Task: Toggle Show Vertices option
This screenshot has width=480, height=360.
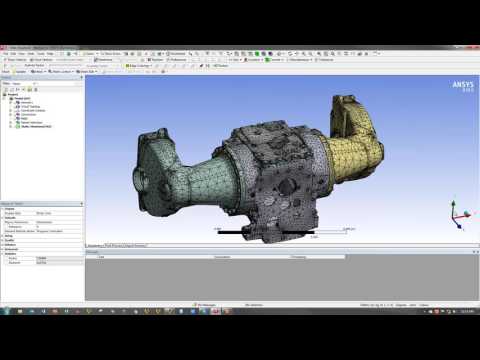Action: (16, 60)
